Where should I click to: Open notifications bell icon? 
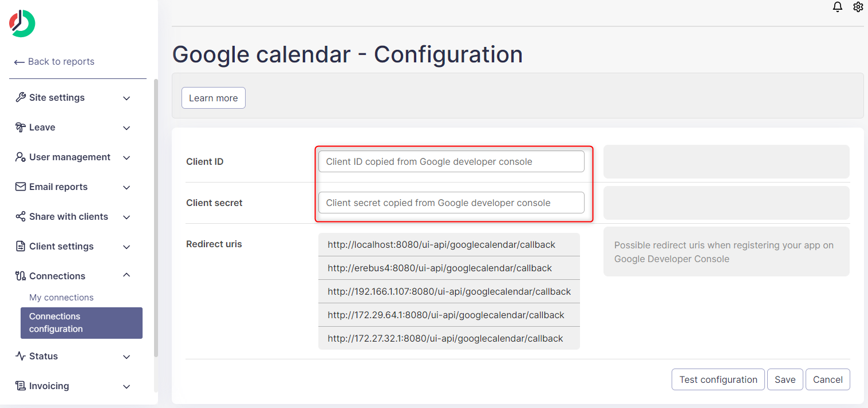(837, 7)
